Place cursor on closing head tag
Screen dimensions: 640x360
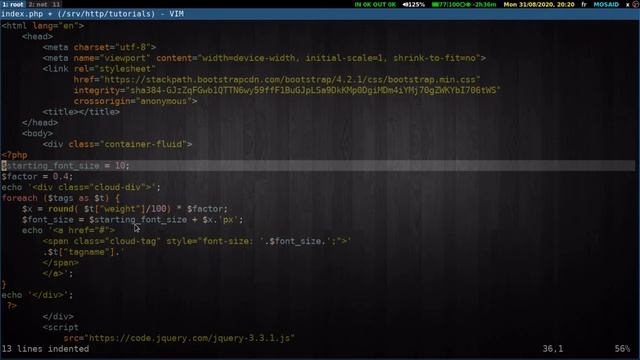40,122
